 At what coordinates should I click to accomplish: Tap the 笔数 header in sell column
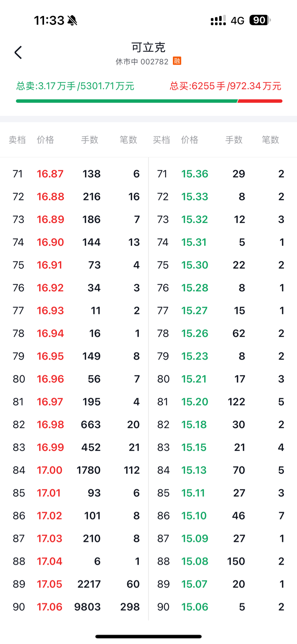(x=128, y=140)
